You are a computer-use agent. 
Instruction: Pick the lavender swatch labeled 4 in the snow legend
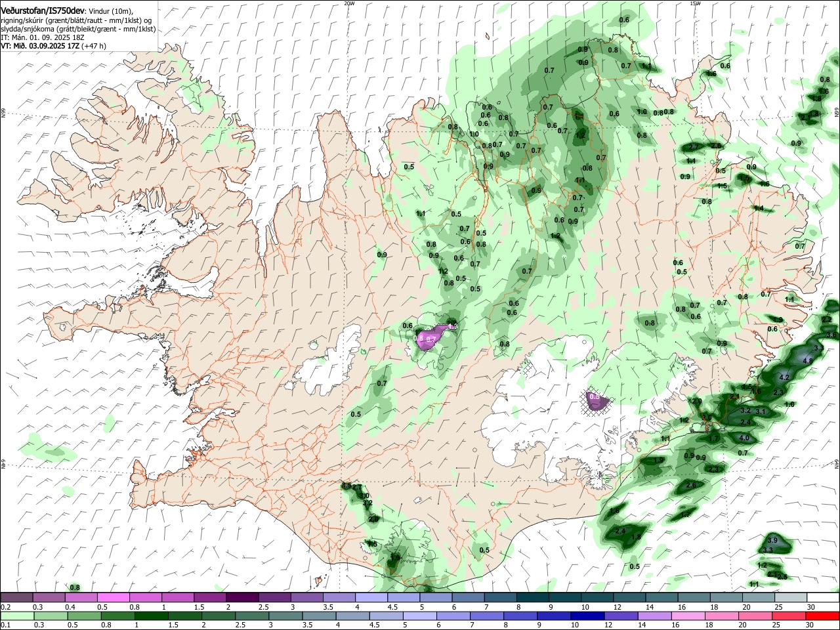pos(371,598)
